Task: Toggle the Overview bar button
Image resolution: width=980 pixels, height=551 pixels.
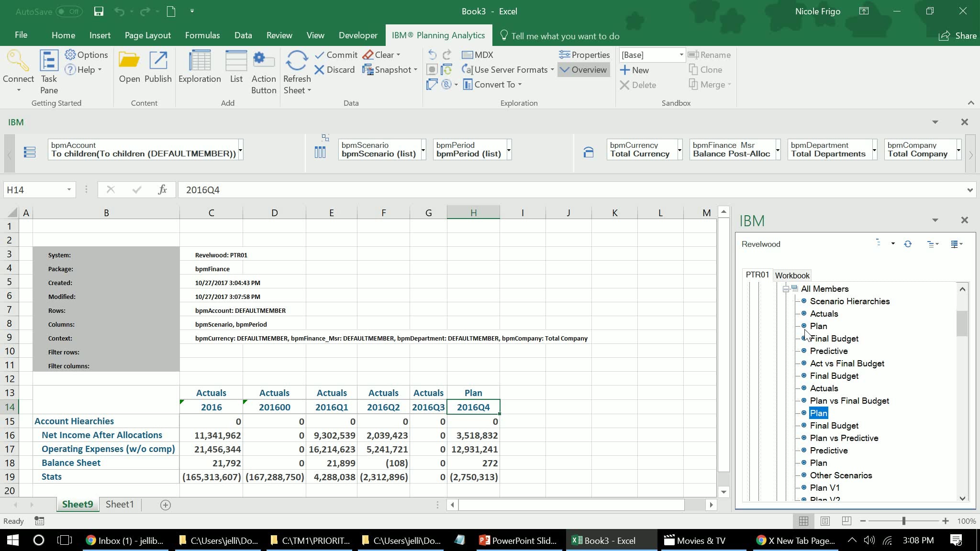Action: (583, 70)
